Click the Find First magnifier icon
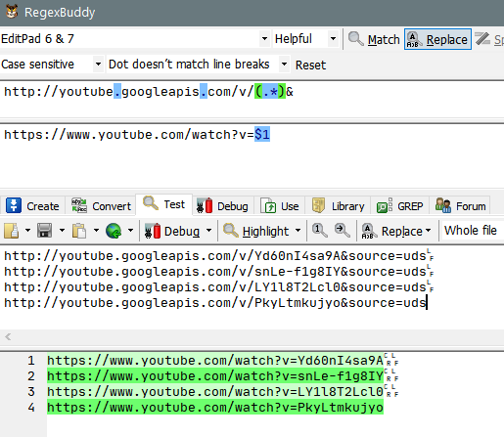Image resolution: width=504 pixels, height=437 pixels. point(319,231)
